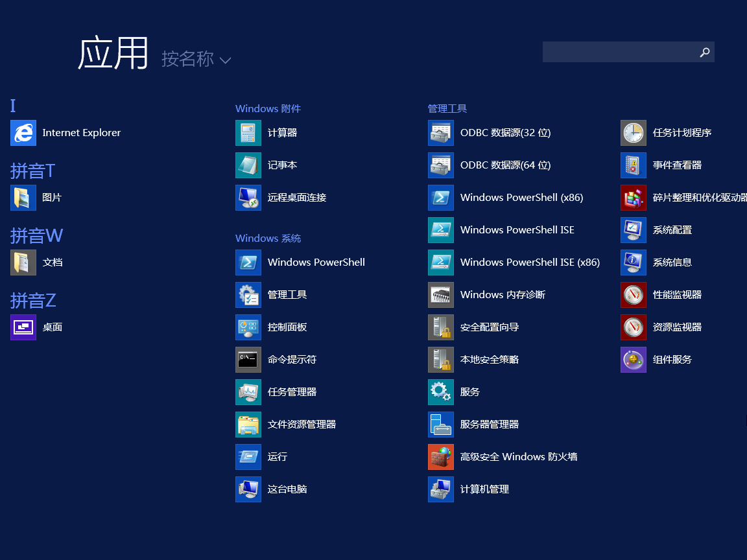Open the 计算器 calculator icon
Screen dimensions: 747x560
tap(248, 133)
